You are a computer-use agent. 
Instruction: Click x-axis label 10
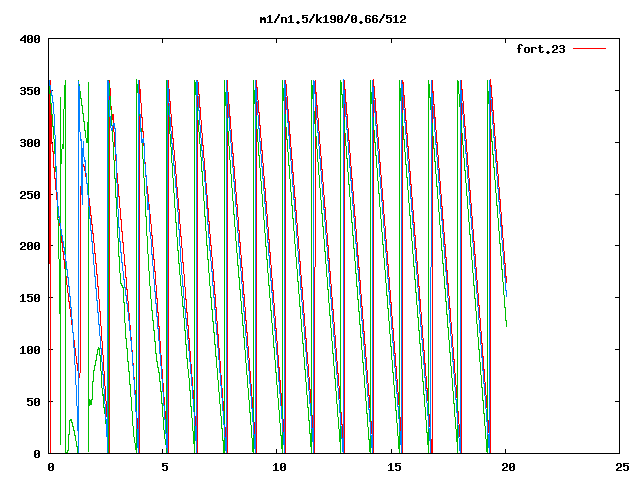tap(279, 467)
